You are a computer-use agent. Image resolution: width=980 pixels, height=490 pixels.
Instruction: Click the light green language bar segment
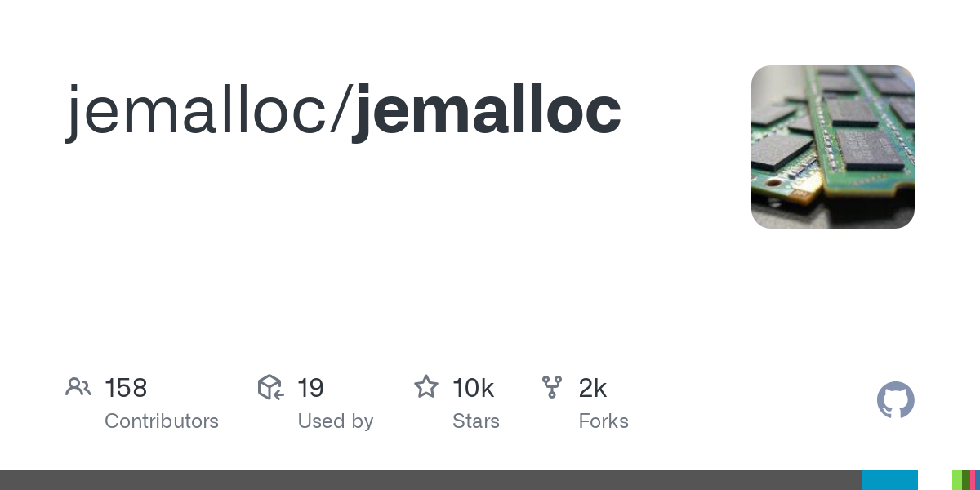957,480
